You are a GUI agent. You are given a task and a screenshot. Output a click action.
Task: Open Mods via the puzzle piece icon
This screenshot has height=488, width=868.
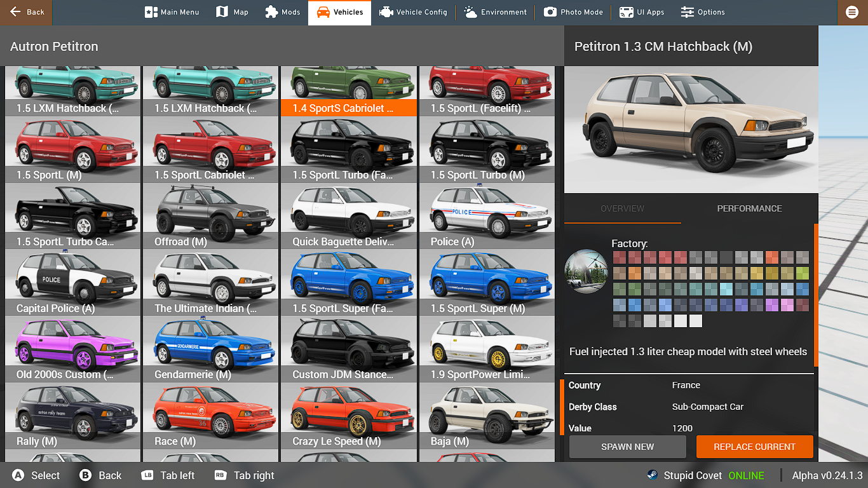coord(271,12)
